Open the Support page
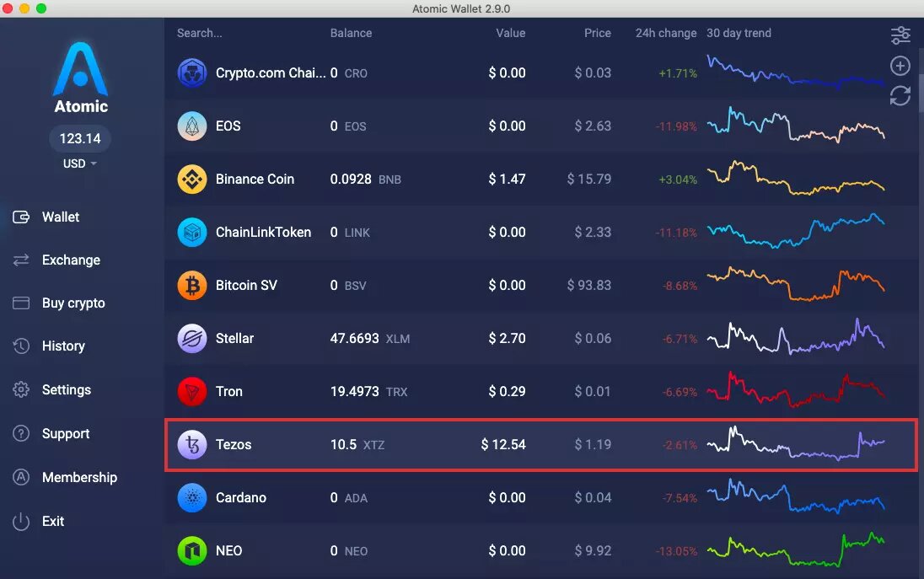This screenshot has width=924, height=579. point(66,433)
